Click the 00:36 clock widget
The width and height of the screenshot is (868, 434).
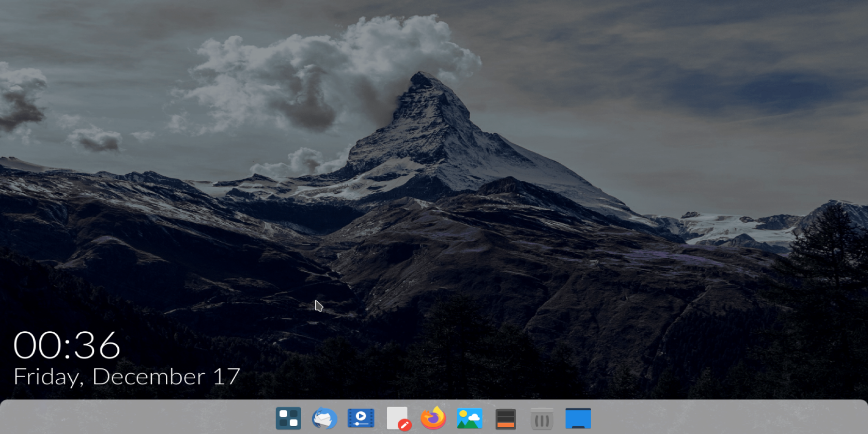(67, 346)
